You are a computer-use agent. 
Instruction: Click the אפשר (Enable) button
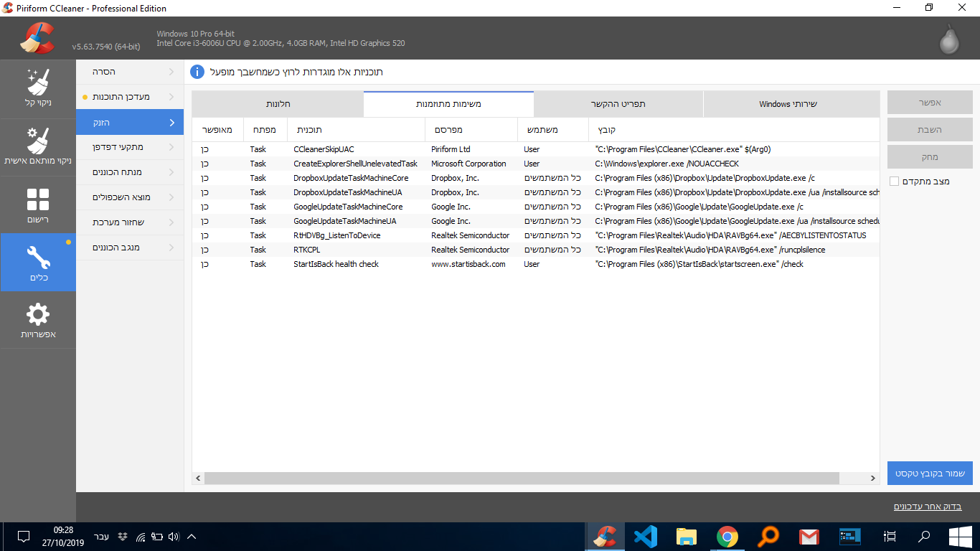[930, 103]
